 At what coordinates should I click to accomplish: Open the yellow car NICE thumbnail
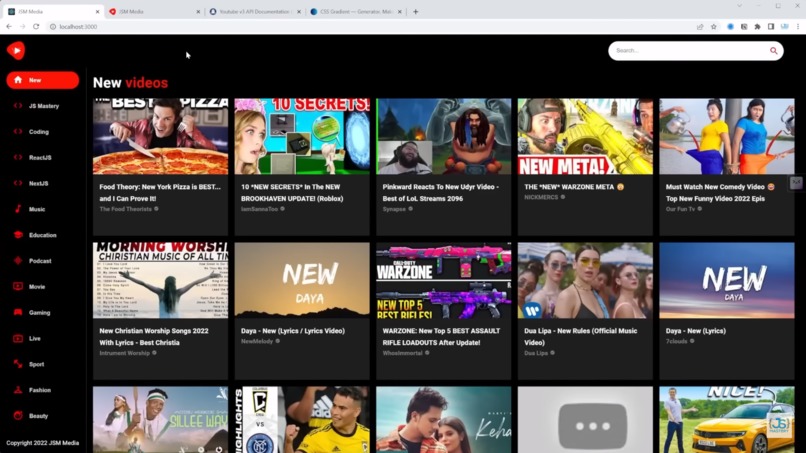click(x=727, y=420)
